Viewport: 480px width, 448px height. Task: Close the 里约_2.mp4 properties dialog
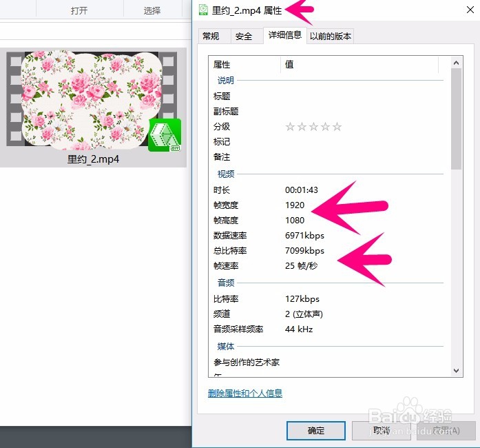tap(470, 10)
